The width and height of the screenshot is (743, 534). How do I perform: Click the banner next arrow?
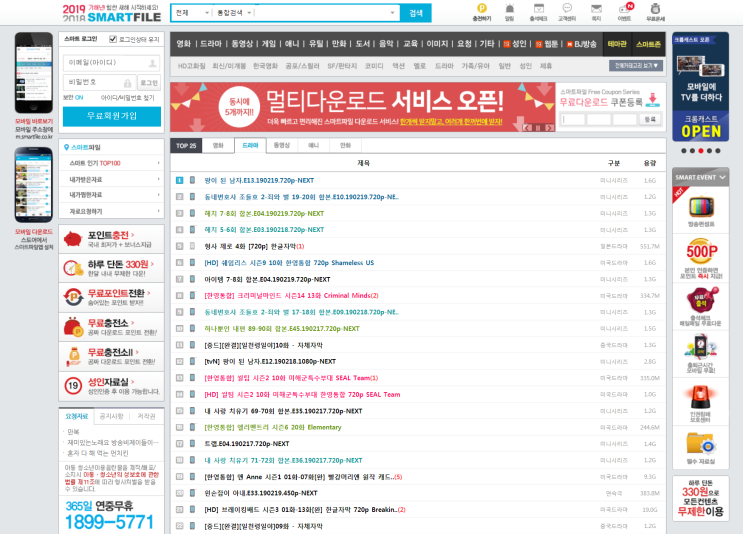click(x=549, y=128)
